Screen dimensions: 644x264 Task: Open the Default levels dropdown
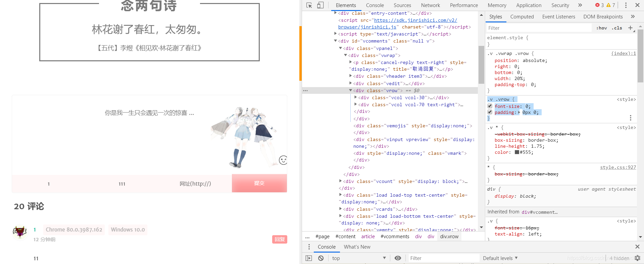tap(500, 258)
